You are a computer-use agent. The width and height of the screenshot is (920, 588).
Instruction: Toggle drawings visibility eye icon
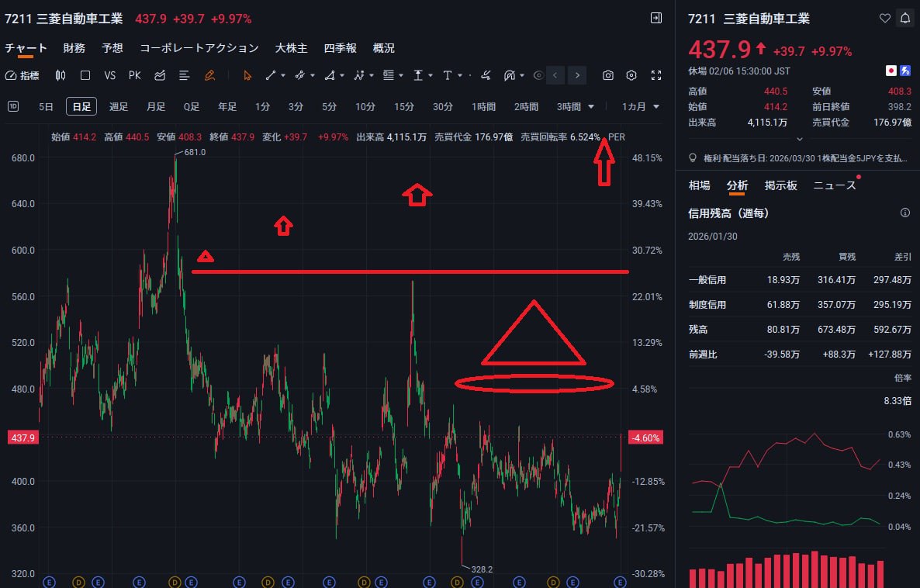538,76
